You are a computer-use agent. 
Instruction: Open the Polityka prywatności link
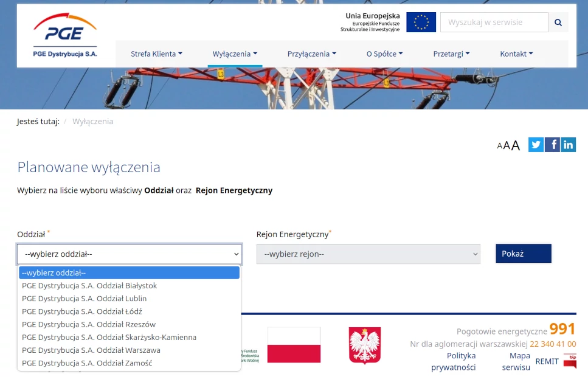(x=454, y=361)
